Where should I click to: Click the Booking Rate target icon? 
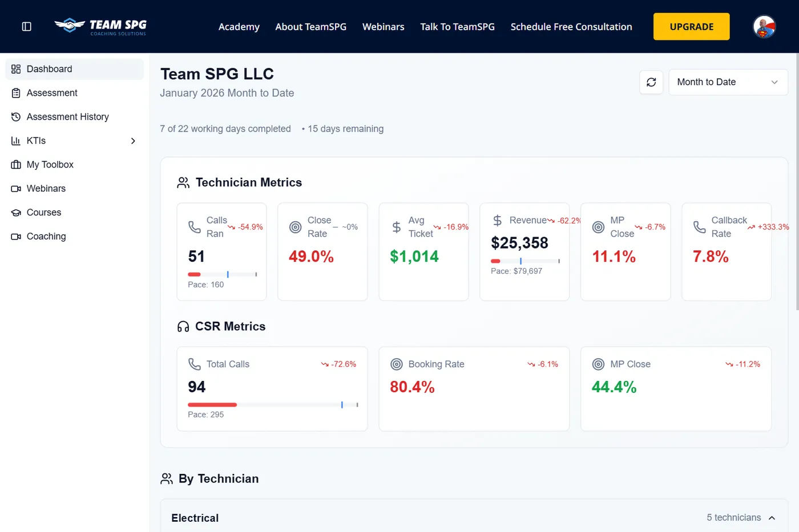397,364
